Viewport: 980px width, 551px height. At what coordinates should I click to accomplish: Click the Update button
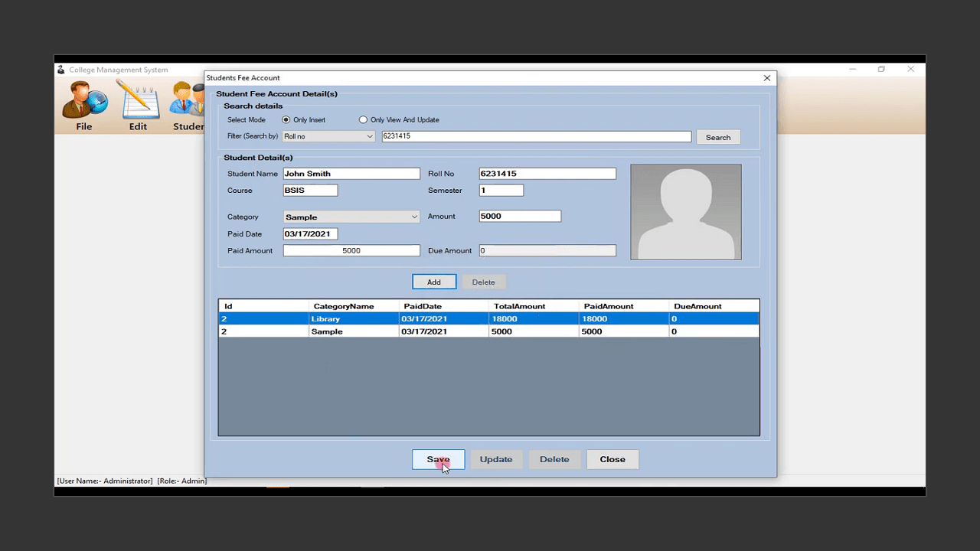[495, 459]
